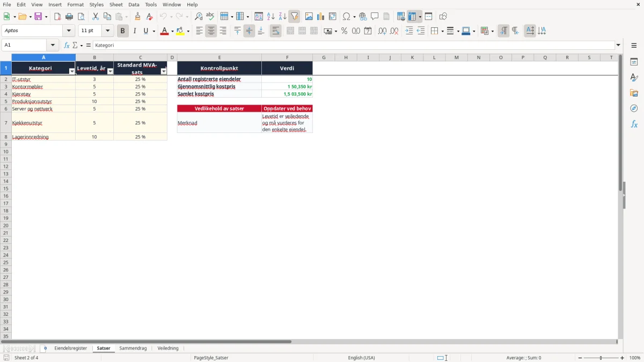Open the Data menu
This screenshot has width=644, height=362.
[134, 4]
